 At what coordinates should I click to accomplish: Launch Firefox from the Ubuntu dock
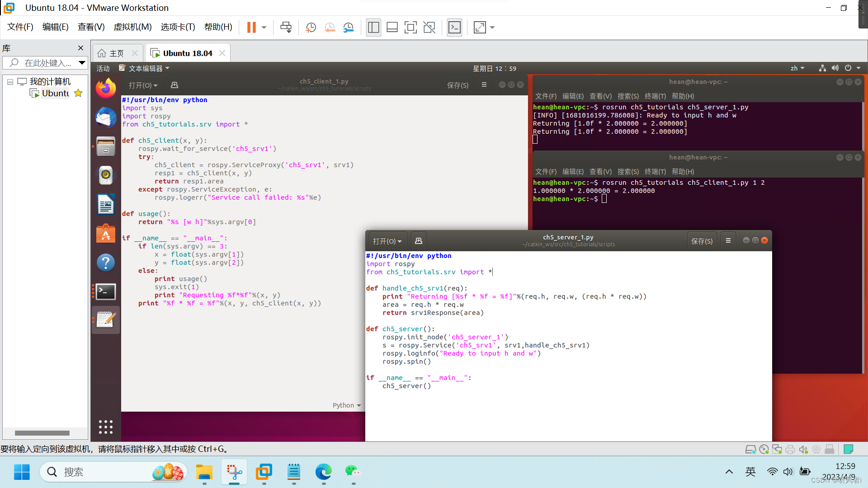click(x=106, y=89)
